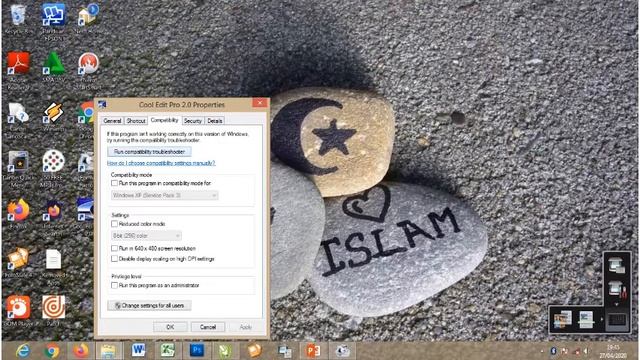Switch to the Details tab

215,121
